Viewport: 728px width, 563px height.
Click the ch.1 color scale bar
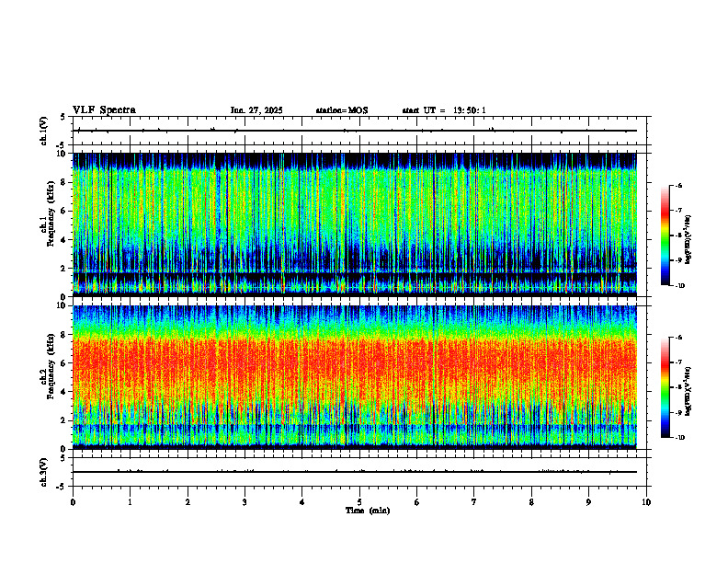(665, 236)
